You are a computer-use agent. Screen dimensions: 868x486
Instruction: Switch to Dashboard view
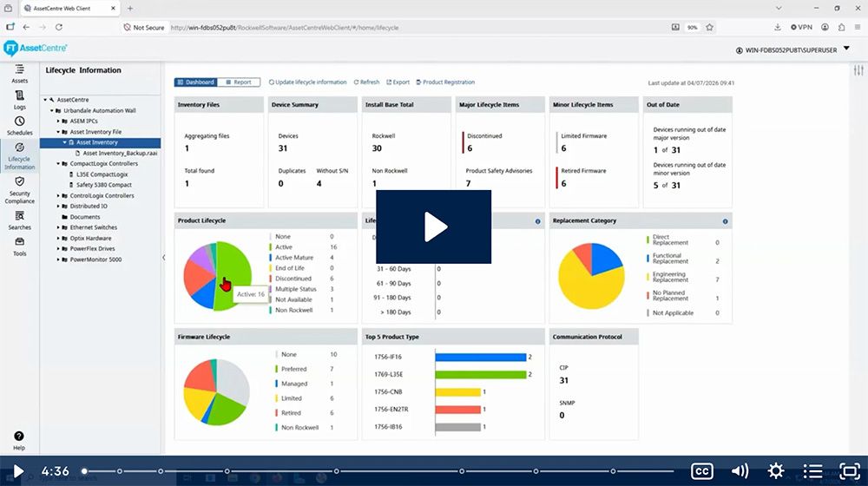195,82
